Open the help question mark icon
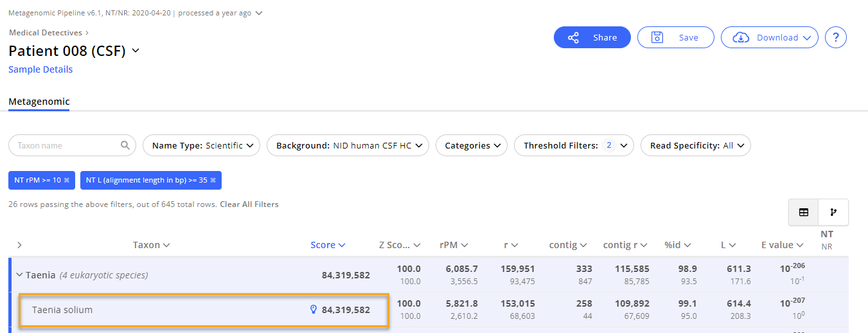The image size is (868, 333). point(835,37)
